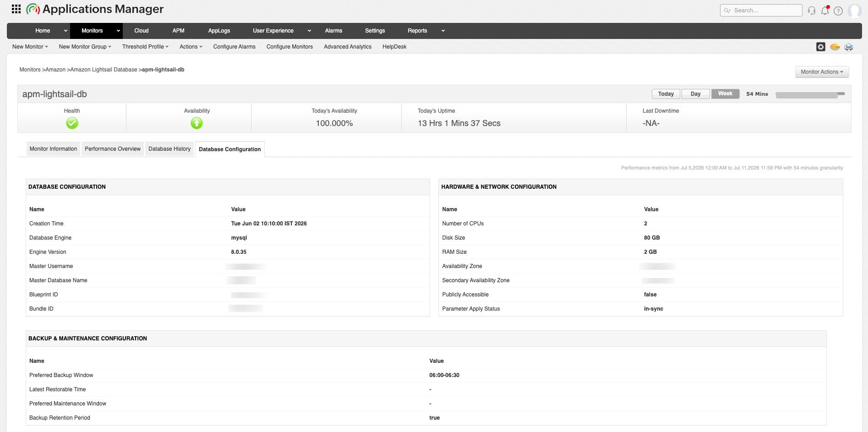
Task: Click the green Availability up arrow icon
Action: click(x=197, y=123)
